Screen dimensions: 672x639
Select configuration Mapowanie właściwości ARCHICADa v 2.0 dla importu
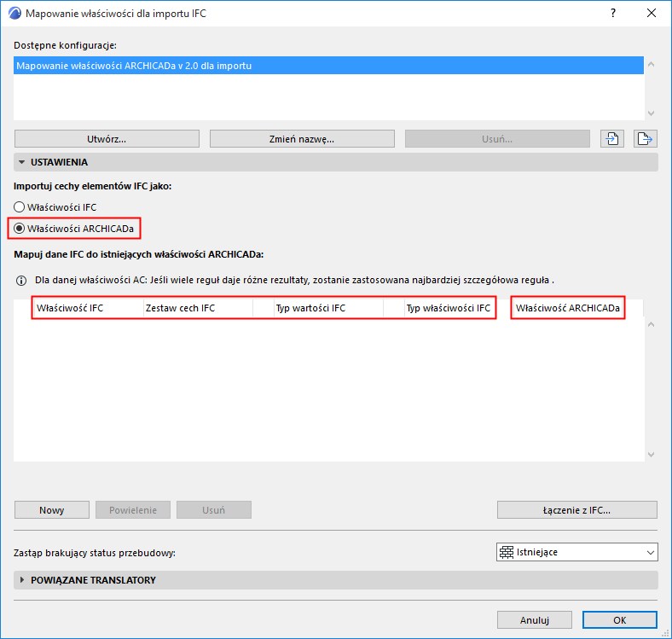coord(328,66)
